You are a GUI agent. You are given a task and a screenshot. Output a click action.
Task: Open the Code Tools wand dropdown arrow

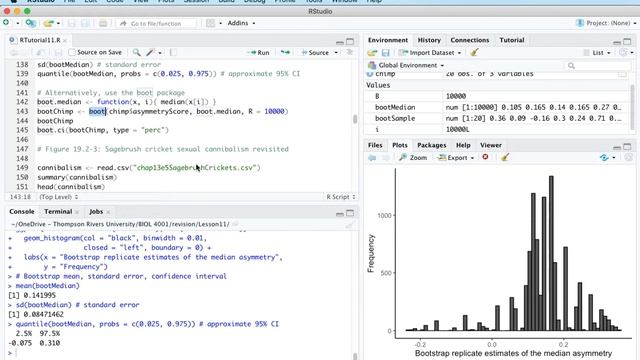coord(160,53)
